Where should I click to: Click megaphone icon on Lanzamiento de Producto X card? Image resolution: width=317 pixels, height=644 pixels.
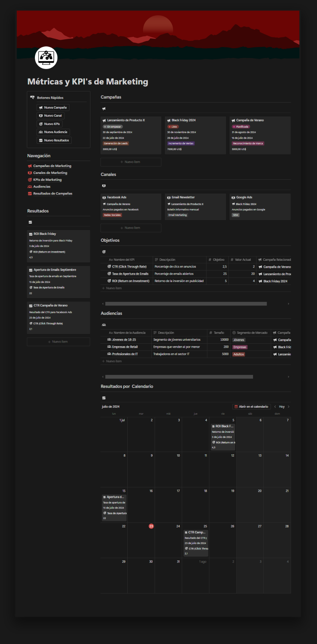(x=104, y=121)
